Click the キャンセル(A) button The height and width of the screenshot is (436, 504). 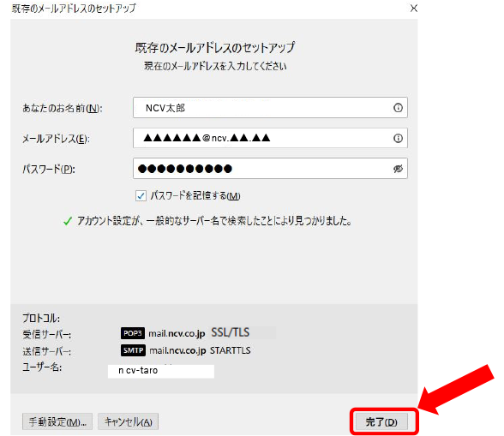[x=128, y=421]
